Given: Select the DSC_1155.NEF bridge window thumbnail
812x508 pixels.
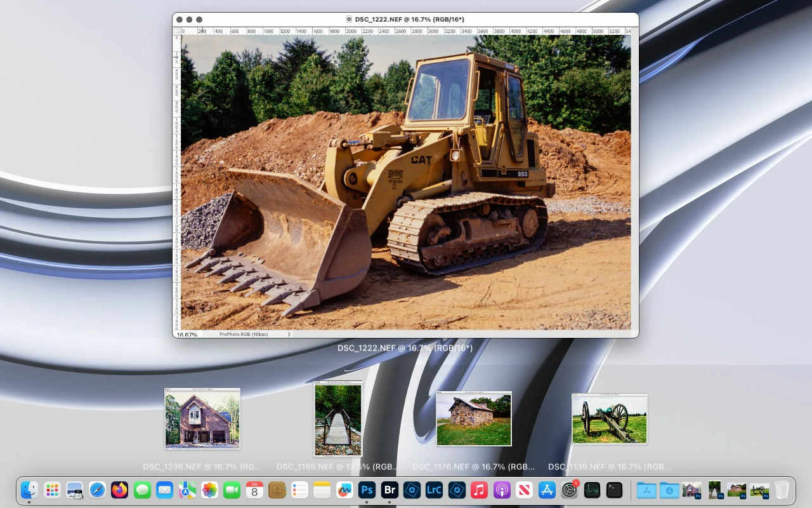Looking at the screenshot, I should (x=338, y=418).
